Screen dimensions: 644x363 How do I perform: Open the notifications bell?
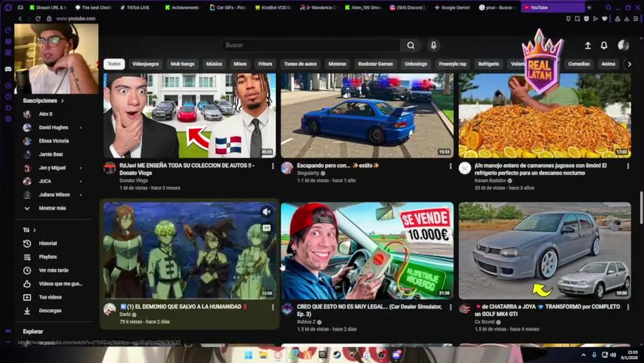coord(604,45)
